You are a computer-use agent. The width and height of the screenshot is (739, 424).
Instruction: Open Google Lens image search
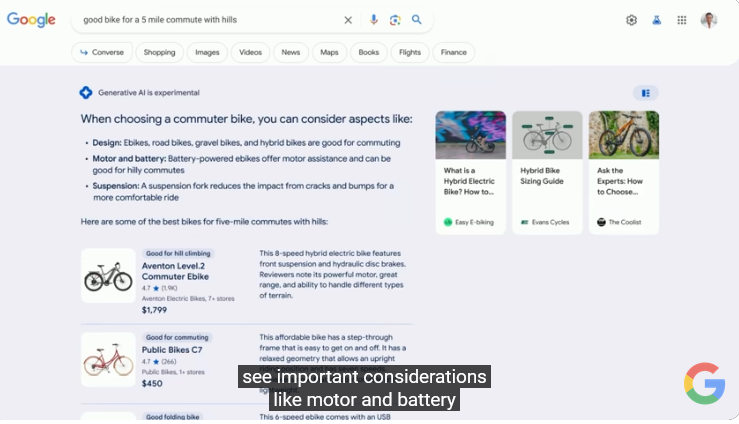(x=395, y=20)
